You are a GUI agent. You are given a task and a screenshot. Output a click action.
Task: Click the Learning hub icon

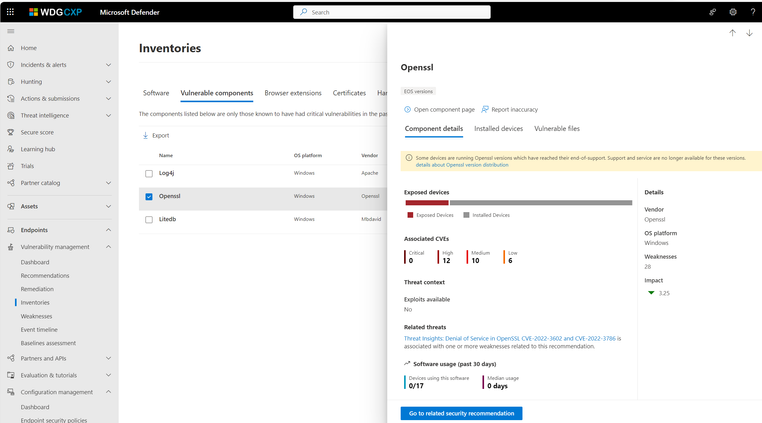pyautogui.click(x=11, y=149)
